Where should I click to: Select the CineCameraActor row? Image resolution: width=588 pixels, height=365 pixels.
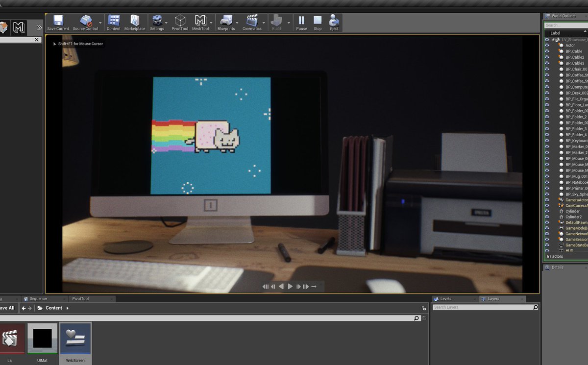(566, 205)
